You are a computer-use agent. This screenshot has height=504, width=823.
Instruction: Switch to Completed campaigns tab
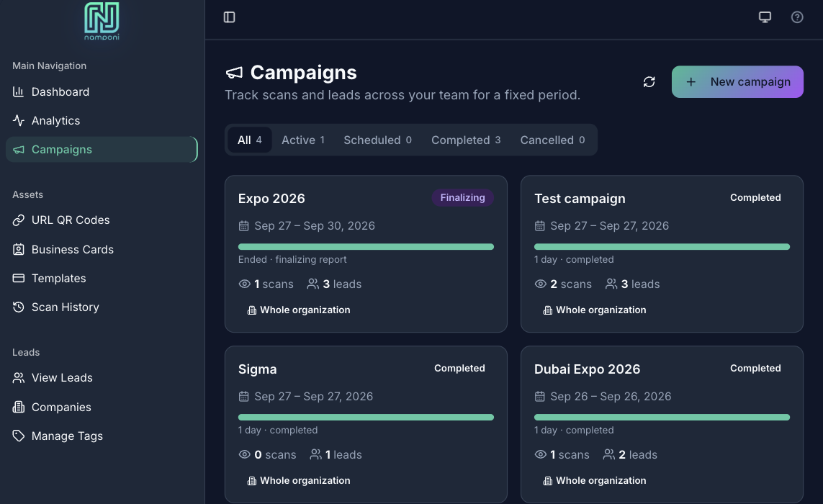[x=466, y=140]
